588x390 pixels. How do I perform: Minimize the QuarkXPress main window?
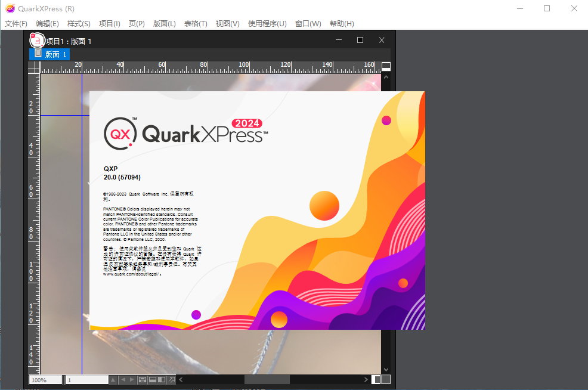point(520,8)
